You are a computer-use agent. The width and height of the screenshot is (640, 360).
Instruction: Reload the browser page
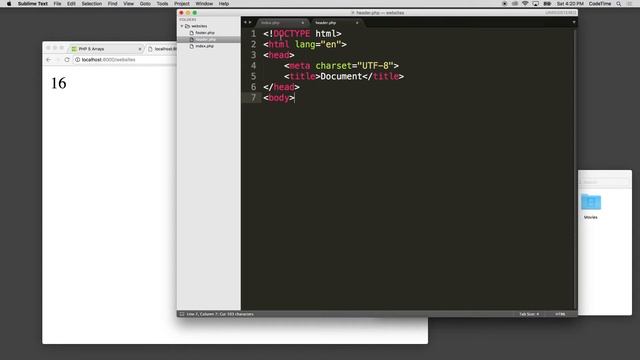pyautogui.click(x=67, y=60)
